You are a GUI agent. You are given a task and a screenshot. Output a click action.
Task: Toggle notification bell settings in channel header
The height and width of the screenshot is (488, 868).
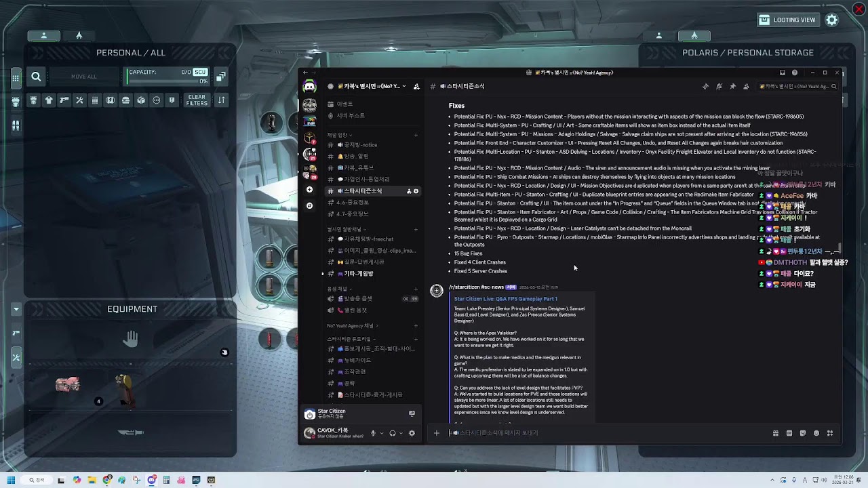[719, 87]
